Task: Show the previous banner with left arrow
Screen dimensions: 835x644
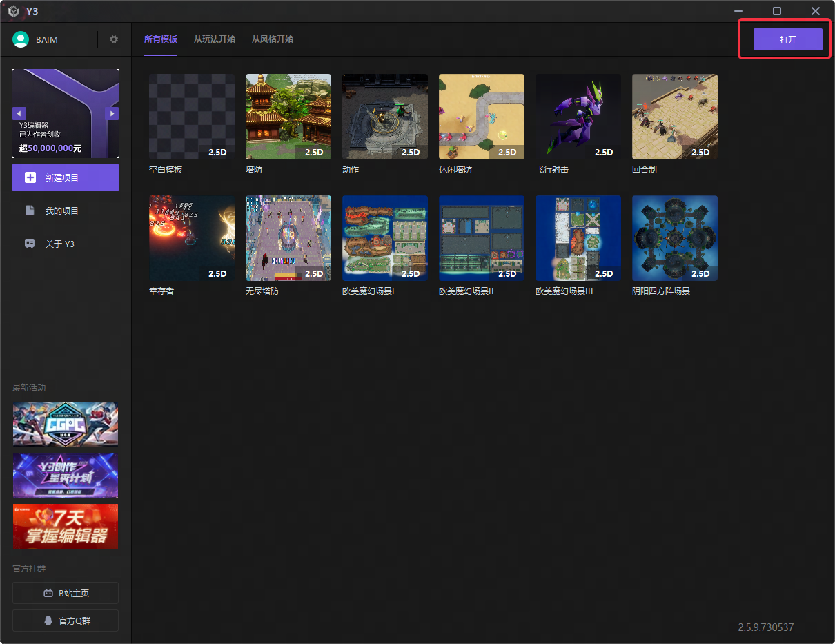Action: (x=19, y=113)
